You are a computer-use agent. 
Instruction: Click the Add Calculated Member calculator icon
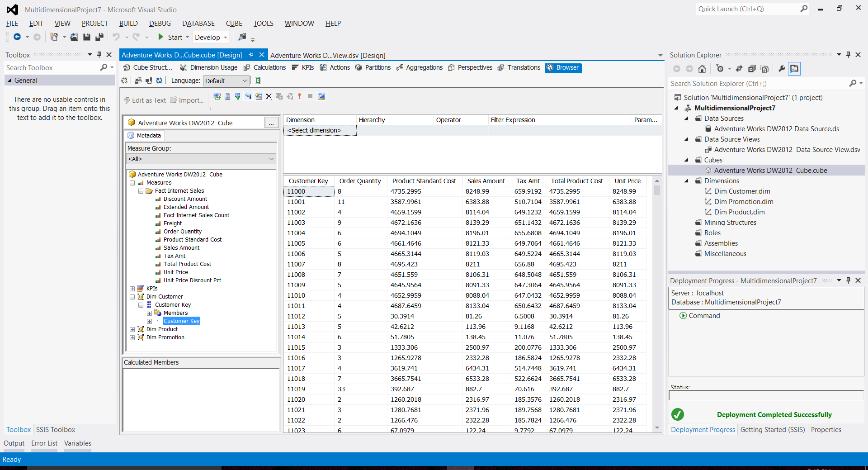[x=227, y=96]
